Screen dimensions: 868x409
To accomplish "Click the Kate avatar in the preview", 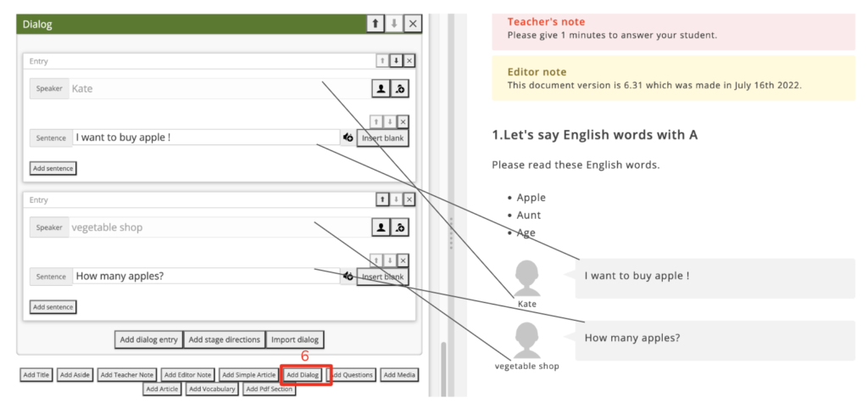I will (x=527, y=277).
